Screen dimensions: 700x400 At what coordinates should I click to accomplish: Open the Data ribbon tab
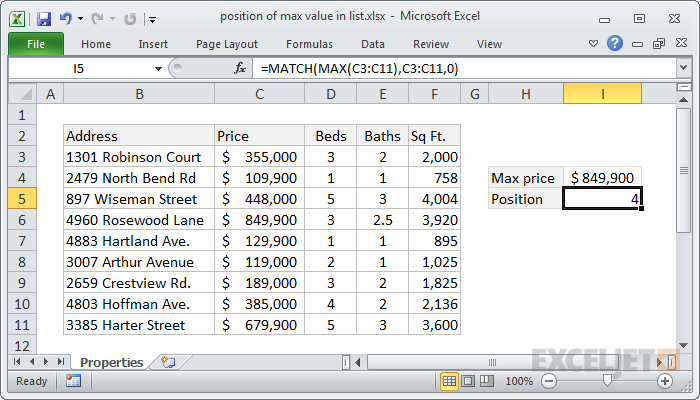point(373,44)
